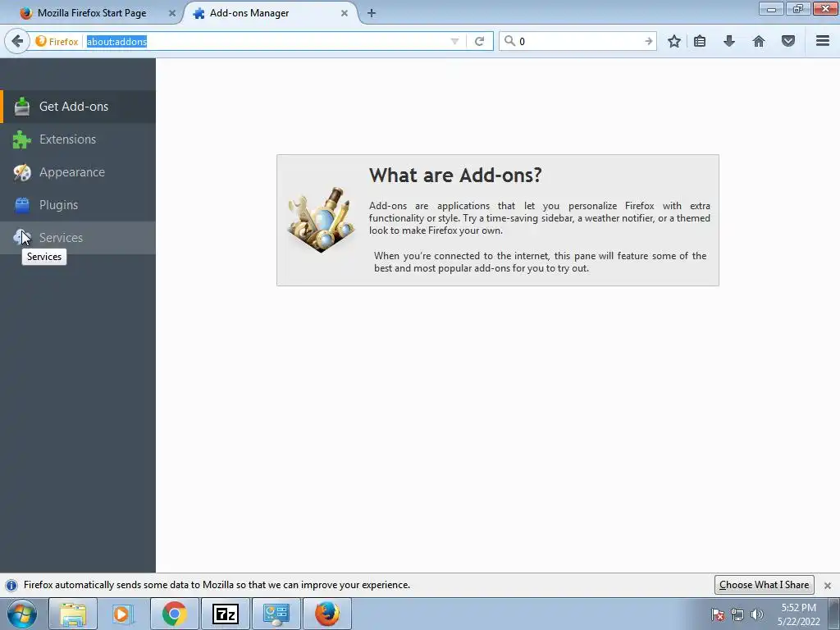
Task: Bookmark this page with star icon
Action: click(x=674, y=41)
